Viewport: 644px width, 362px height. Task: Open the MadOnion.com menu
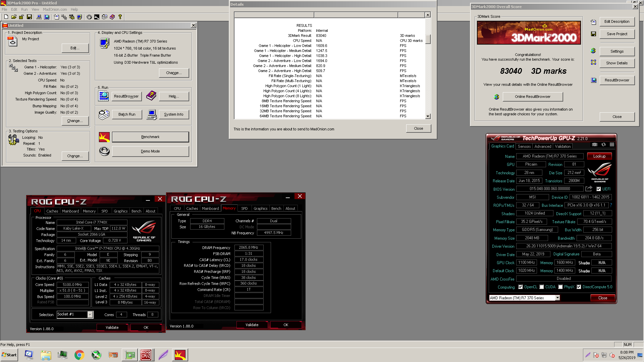[x=55, y=9]
